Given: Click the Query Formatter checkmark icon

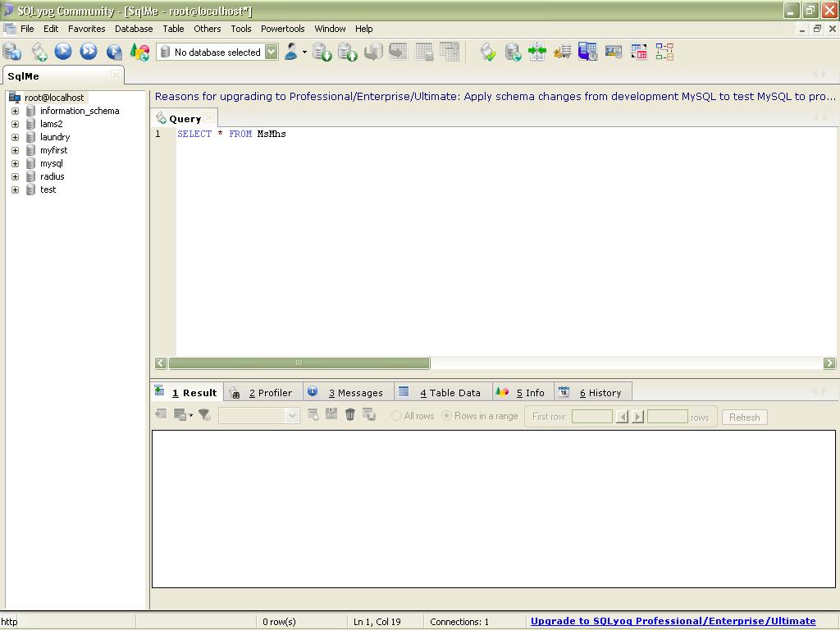Looking at the screenshot, I should coord(488,52).
